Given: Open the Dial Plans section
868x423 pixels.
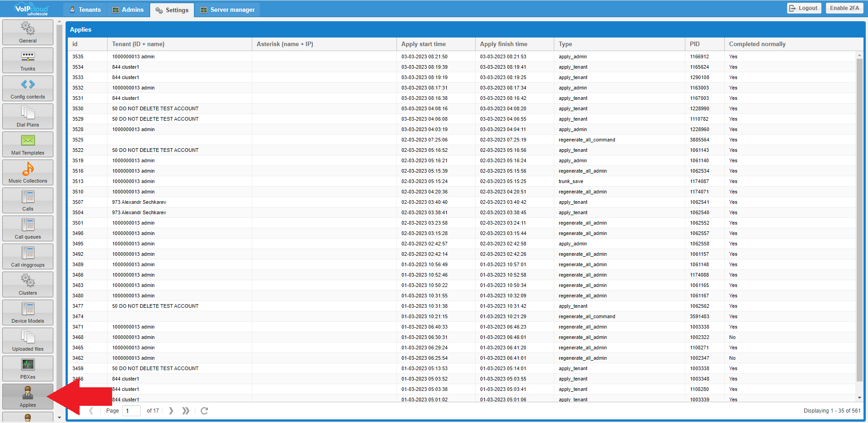Looking at the screenshot, I should [28, 116].
